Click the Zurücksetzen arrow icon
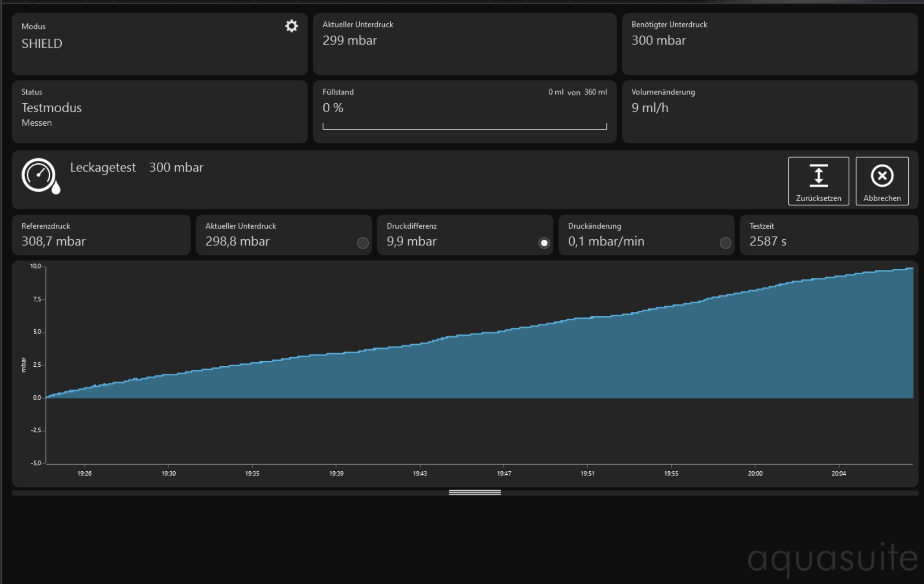The image size is (924, 584). (x=818, y=175)
